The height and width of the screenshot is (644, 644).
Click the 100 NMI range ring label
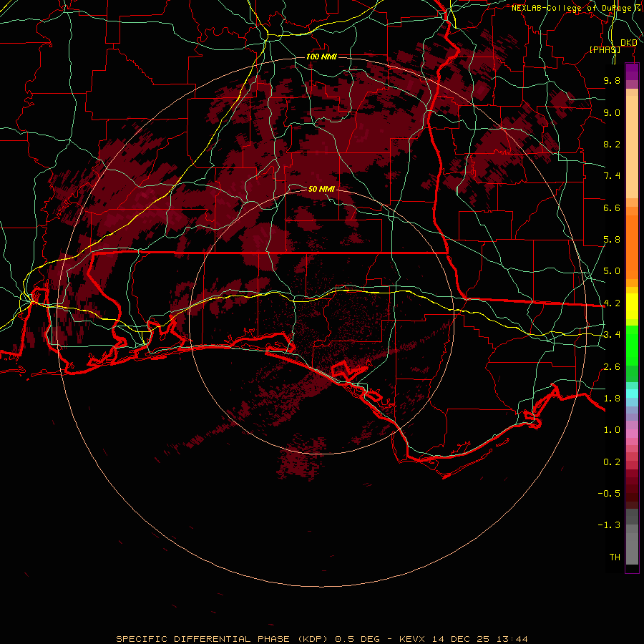(321, 57)
